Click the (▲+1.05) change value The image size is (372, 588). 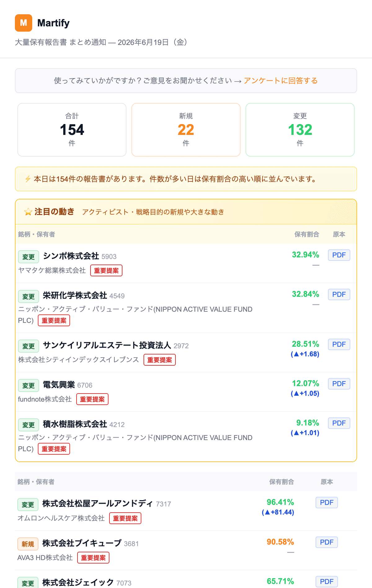coord(305,393)
